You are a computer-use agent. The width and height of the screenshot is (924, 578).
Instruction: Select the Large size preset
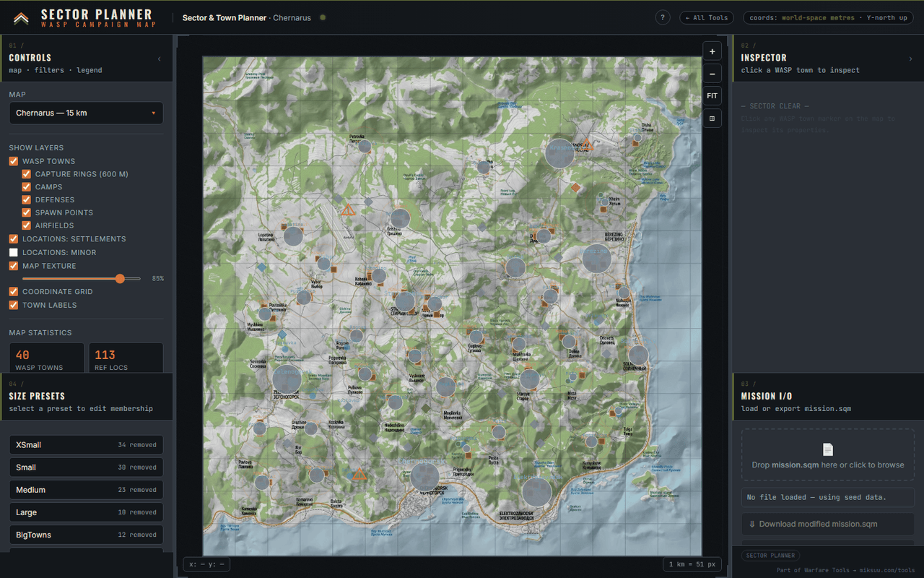click(x=86, y=512)
